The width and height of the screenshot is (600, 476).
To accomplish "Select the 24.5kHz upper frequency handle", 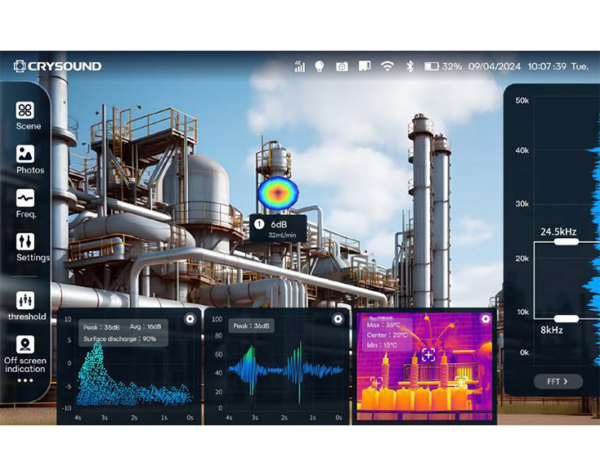I will [553, 241].
